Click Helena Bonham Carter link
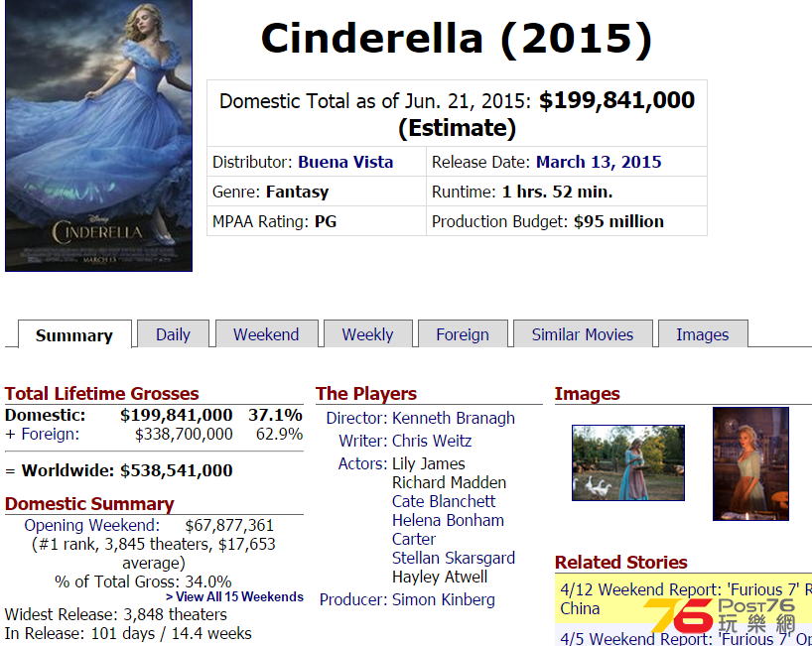The height and width of the screenshot is (646, 812). coord(448,530)
